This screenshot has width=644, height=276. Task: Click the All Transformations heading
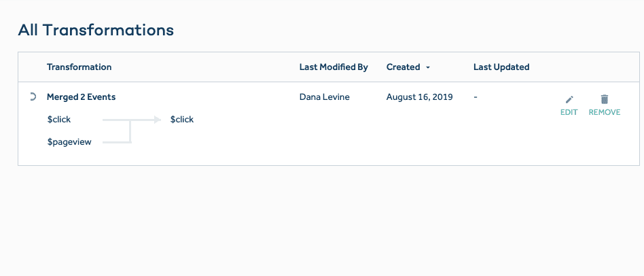[96, 30]
